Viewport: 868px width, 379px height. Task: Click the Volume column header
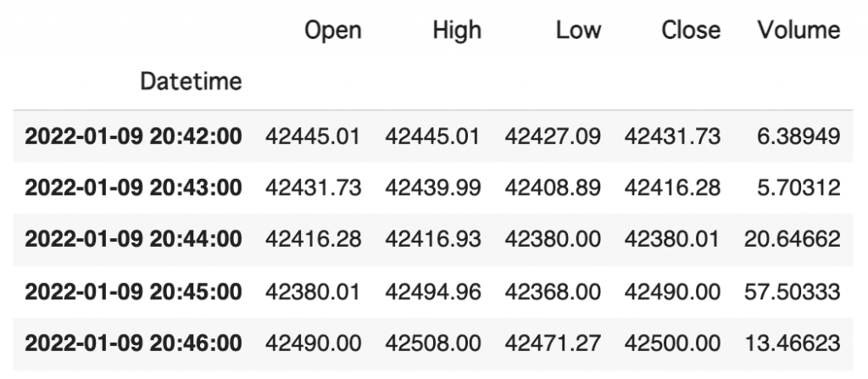pos(798,30)
